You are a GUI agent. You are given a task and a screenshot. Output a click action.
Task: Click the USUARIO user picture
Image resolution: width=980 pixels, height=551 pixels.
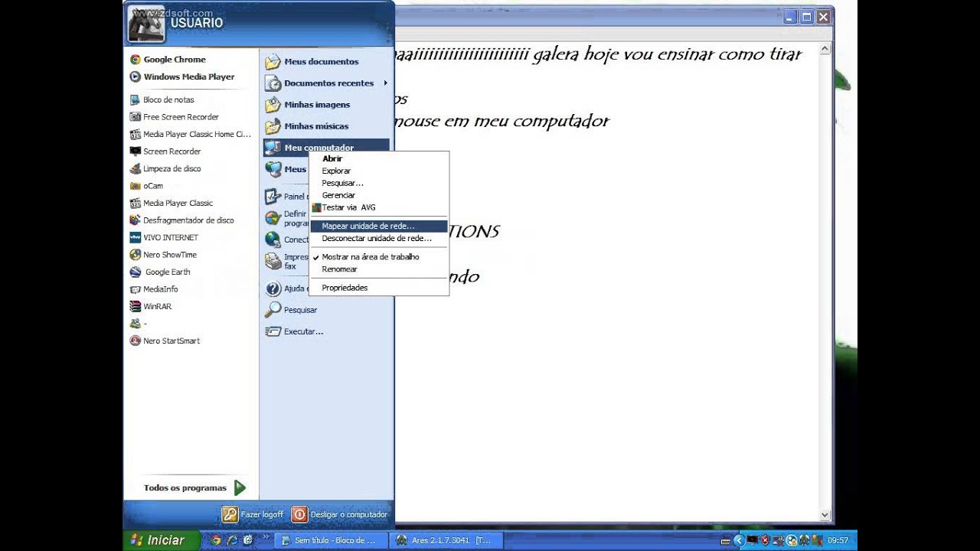click(x=146, y=23)
